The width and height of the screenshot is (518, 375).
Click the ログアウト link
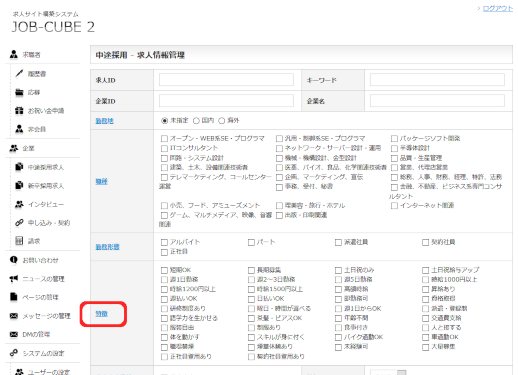click(x=498, y=9)
